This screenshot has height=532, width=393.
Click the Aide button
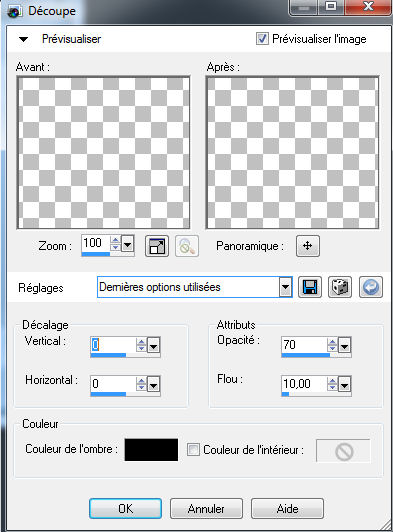pos(287,508)
